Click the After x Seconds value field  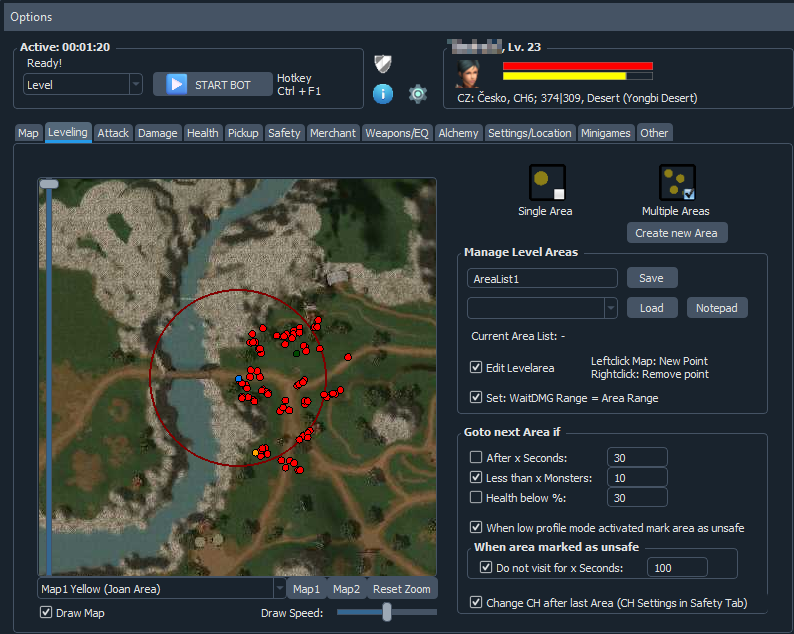(x=637, y=458)
